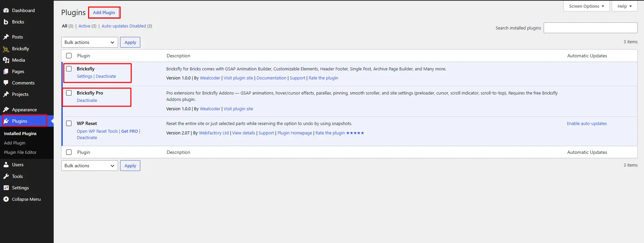Open Pages in the sidebar menu
Viewport: 644px width, 243px height.
[18, 71]
